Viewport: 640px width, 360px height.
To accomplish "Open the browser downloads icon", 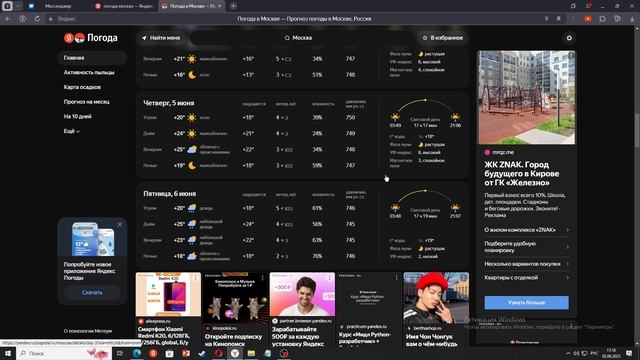I will 633,19.
